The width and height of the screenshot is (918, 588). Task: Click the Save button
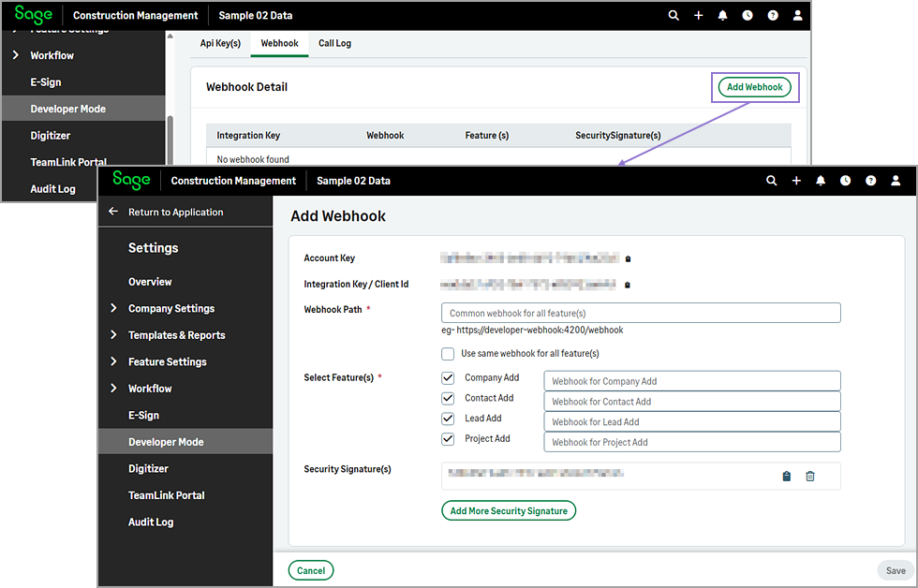point(896,570)
